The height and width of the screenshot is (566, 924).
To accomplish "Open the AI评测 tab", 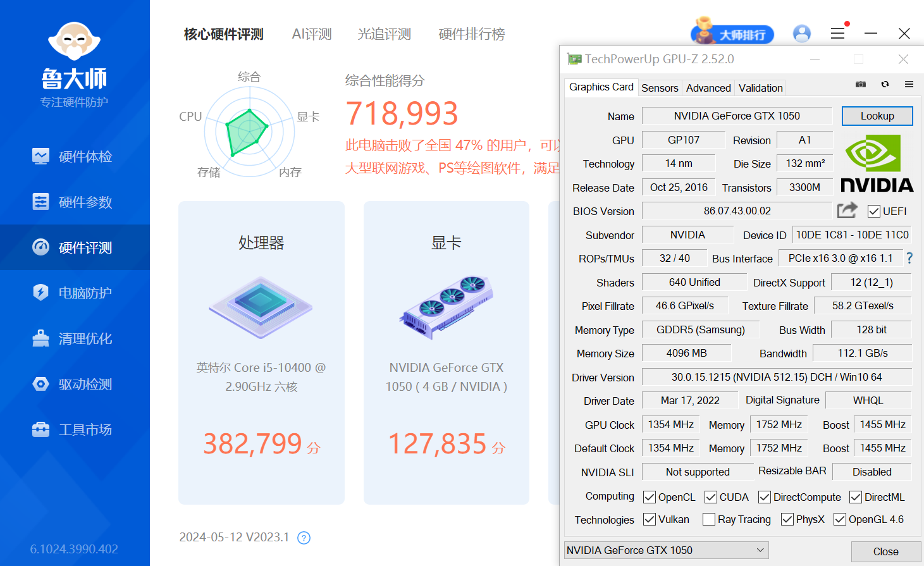I will 312,34.
